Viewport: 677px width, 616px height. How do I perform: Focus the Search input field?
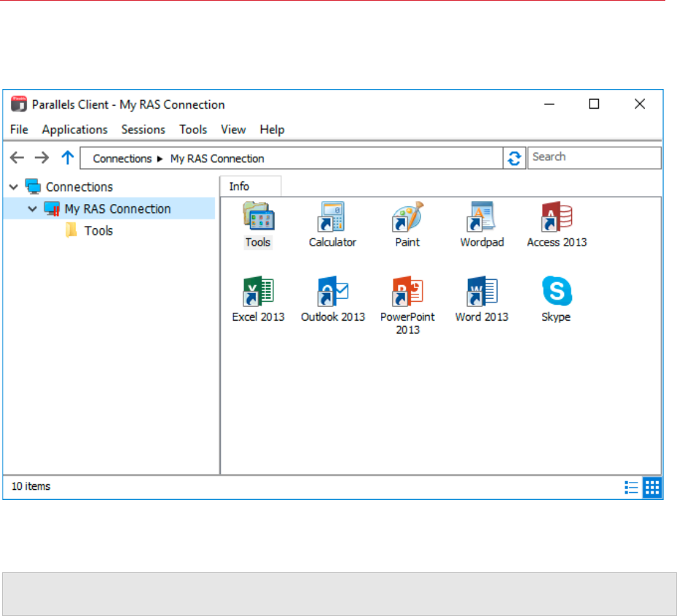coord(594,157)
